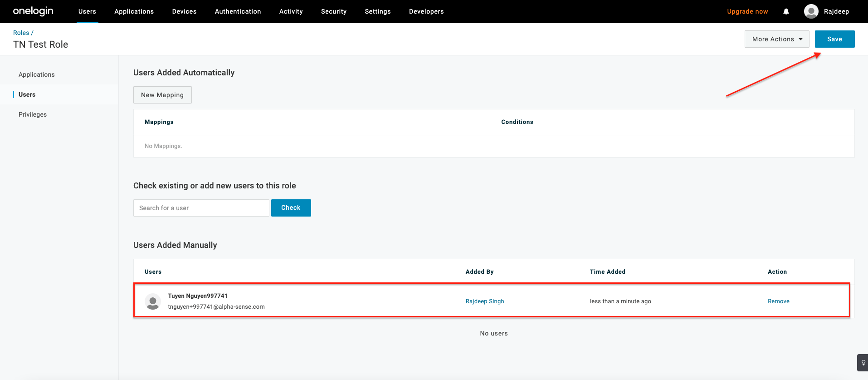The width and height of the screenshot is (868, 380).
Task: Click the lightbulb help icon
Action: 863,363
